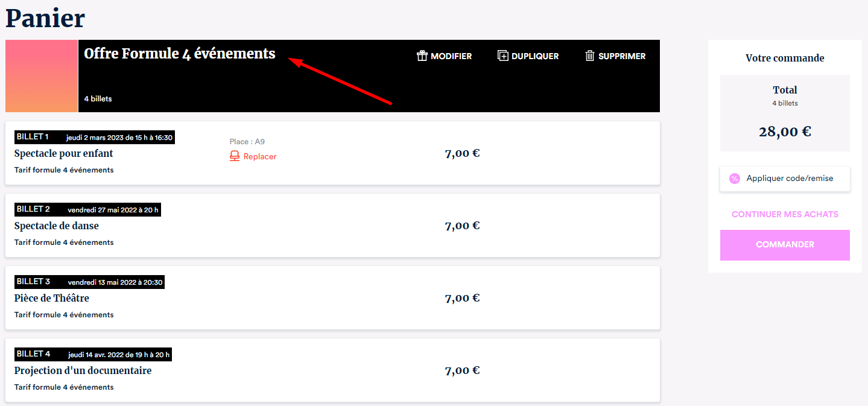Image resolution: width=868 pixels, height=406 pixels.
Task: Select the Pièce de Théâtre ticket title
Action: point(52,298)
